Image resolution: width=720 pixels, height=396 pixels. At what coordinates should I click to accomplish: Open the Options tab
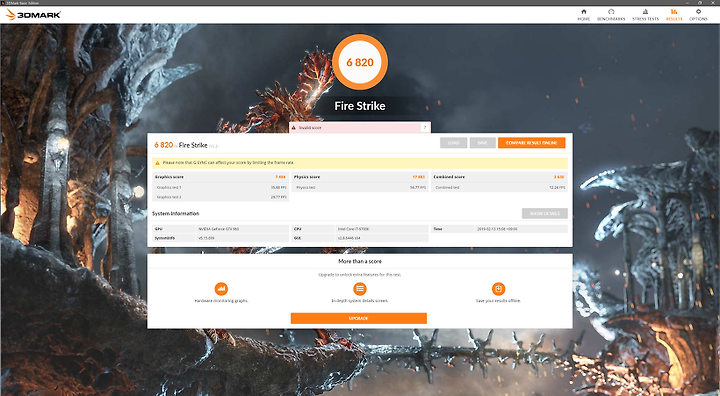coord(698,15)
